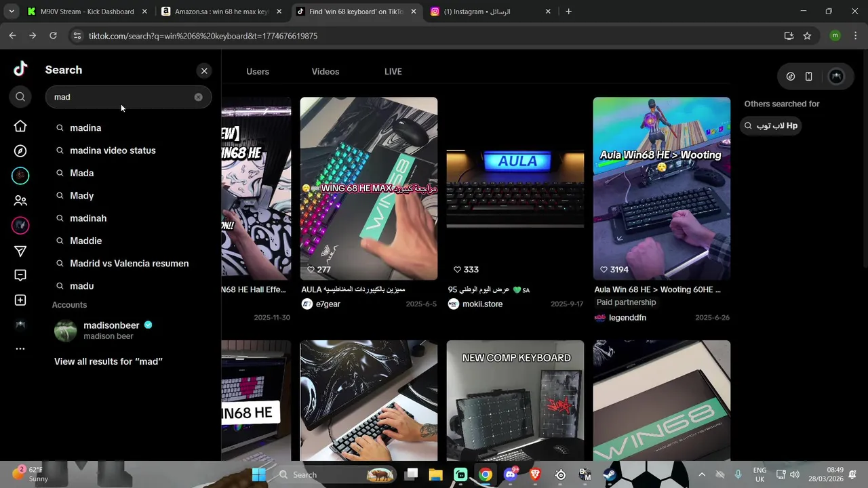Open the Activity inbox icon

click(x=20, y=275)
